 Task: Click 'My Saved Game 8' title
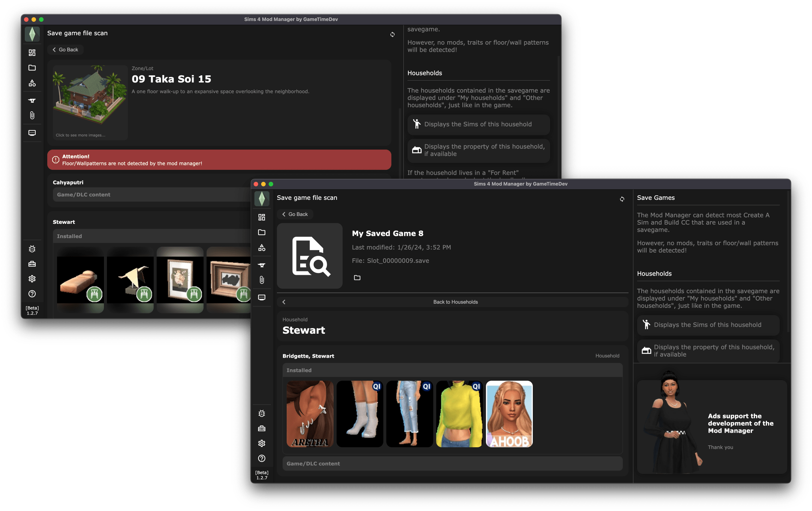388,233
